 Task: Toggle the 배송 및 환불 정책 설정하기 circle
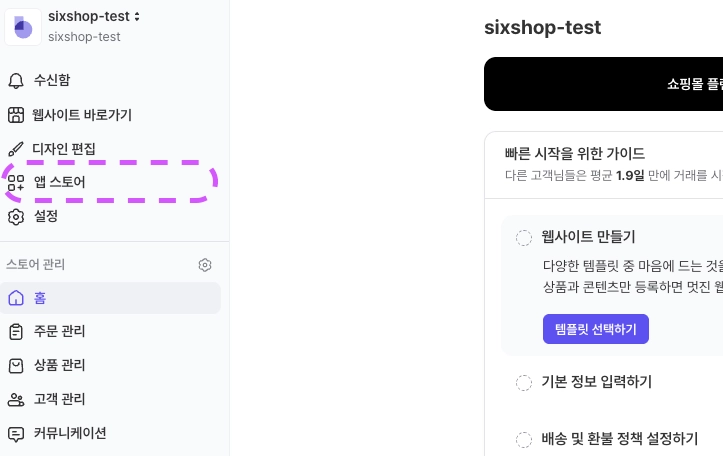[x=524, y=439]
